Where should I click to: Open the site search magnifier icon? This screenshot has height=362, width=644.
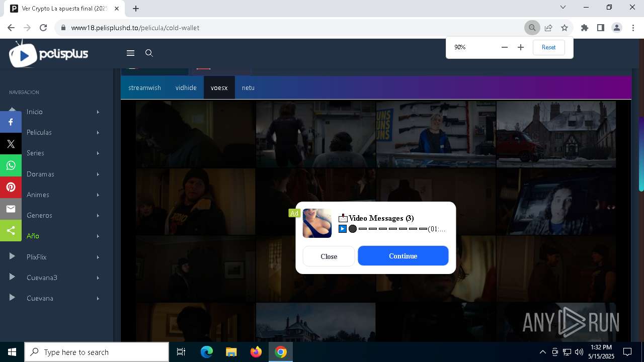coord(149,53)
